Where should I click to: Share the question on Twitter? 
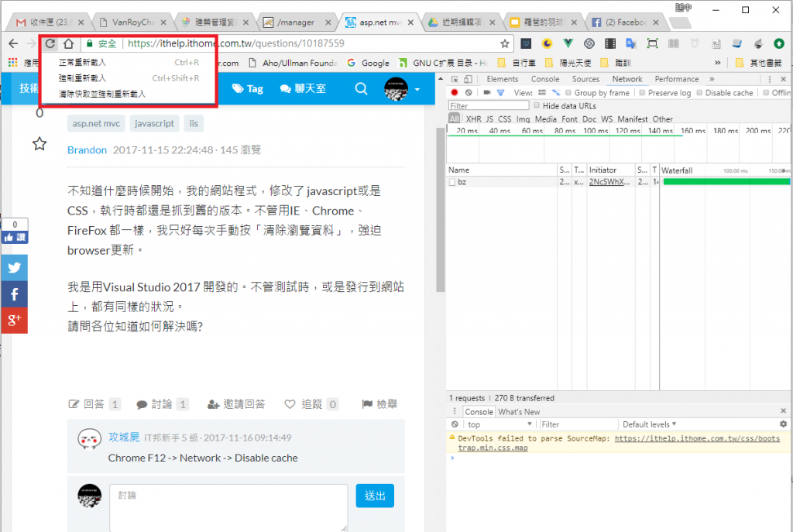[14, 267]
